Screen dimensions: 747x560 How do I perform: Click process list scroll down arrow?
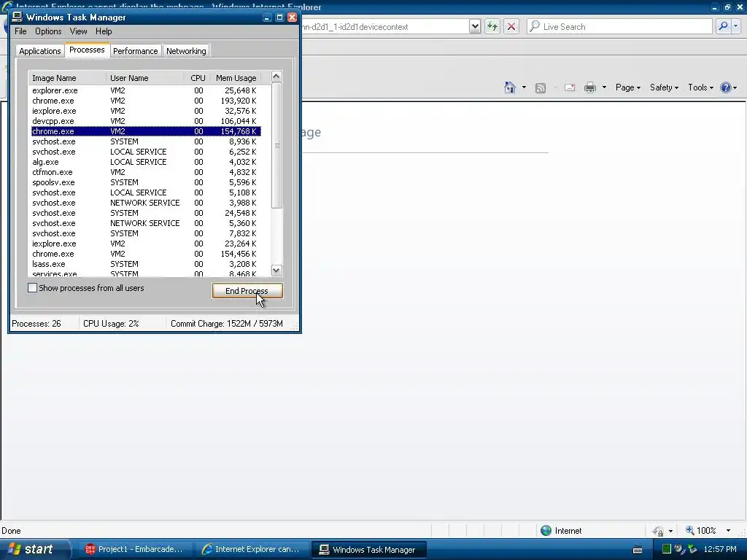tap(276, 271)
